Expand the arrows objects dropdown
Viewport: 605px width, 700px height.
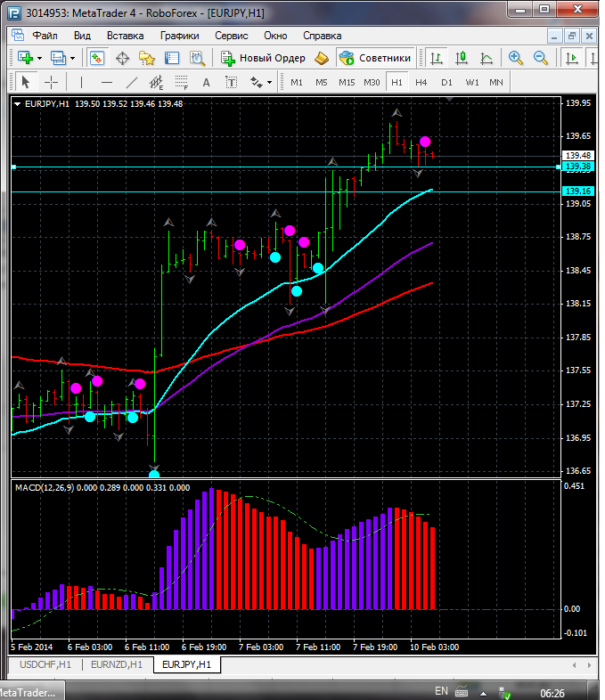[269, 82]
